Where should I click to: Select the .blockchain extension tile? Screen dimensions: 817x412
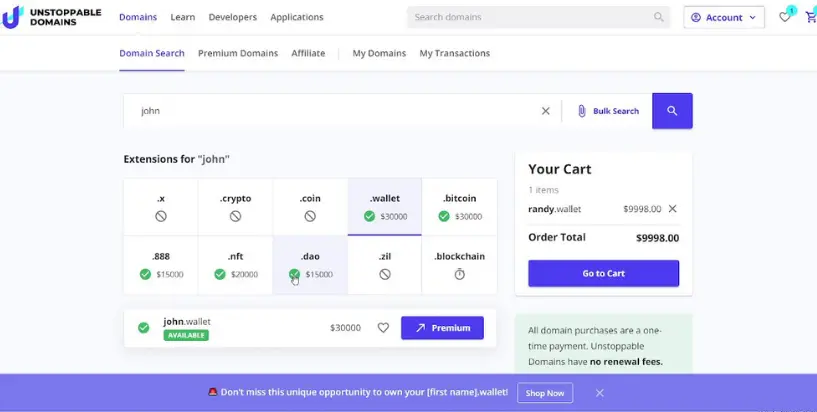pos(459,265)
